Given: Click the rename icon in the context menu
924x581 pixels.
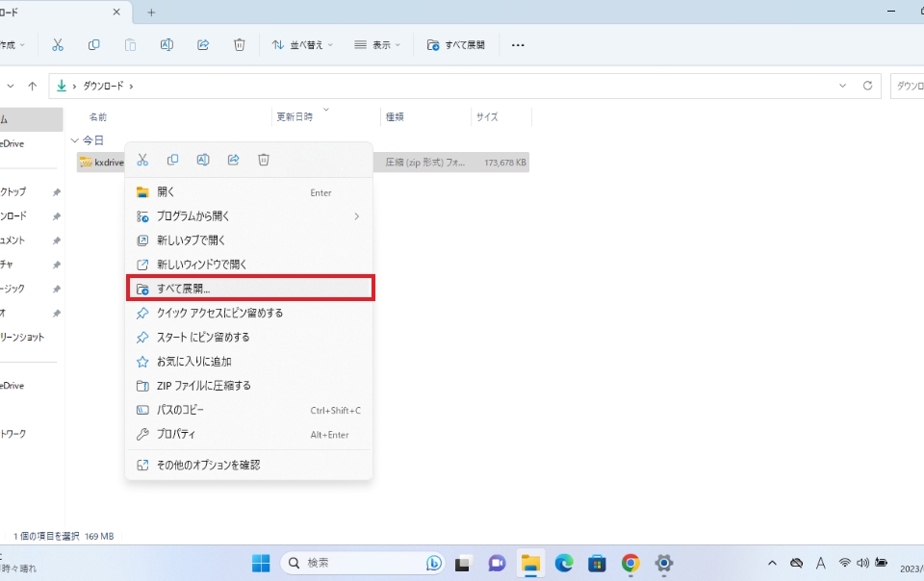Looking at the screenshot, I should [203, 160].
